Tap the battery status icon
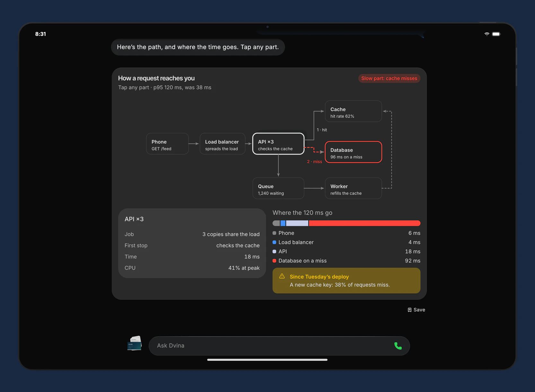The image size is (535, 392). click(496, 34)
